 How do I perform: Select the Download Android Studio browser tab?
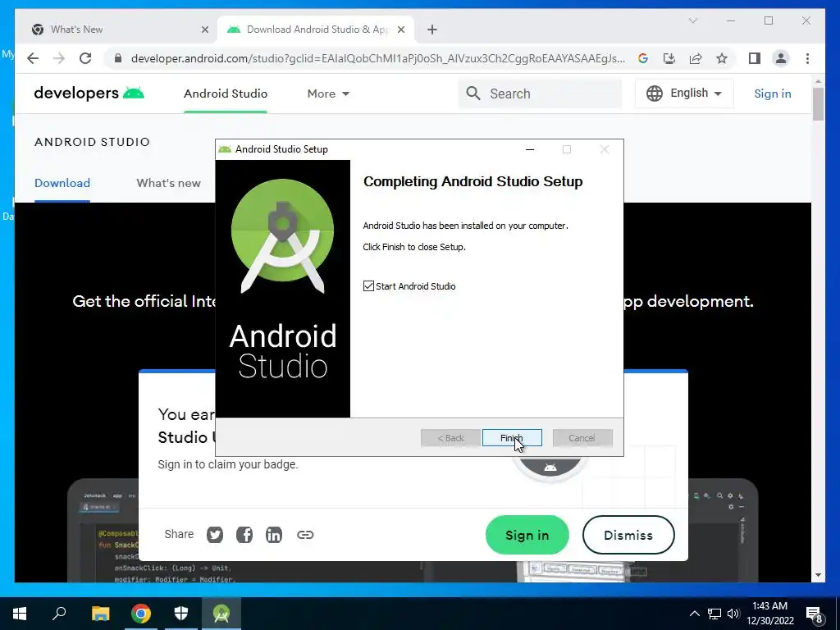tap(316, 30)
